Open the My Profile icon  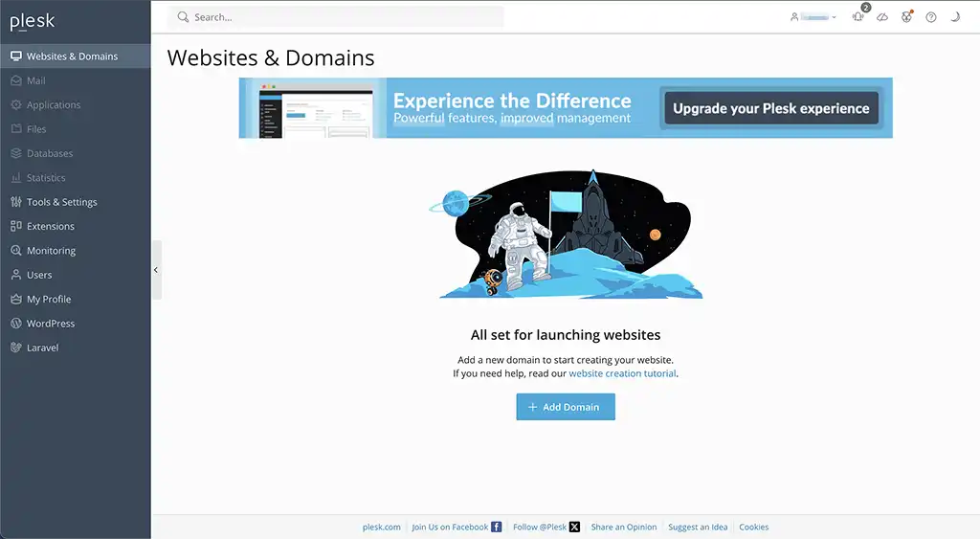point(16,299)
